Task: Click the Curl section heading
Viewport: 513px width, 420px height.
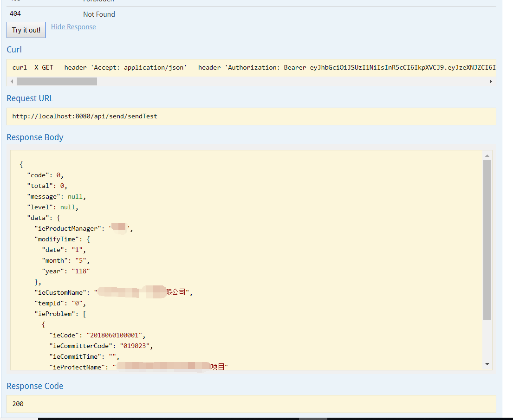Action: (14, 50)
